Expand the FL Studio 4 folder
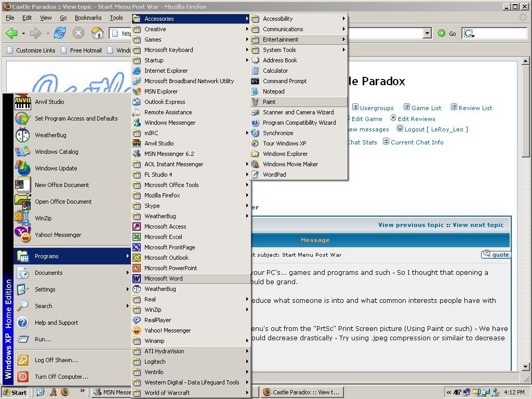 click(191, 175)
